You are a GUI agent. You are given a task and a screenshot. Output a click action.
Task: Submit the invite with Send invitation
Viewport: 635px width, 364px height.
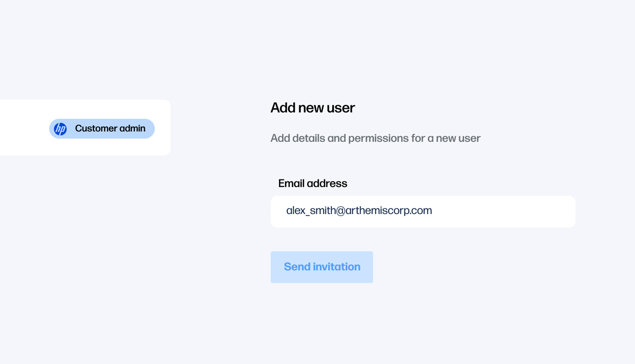point(322,267)
